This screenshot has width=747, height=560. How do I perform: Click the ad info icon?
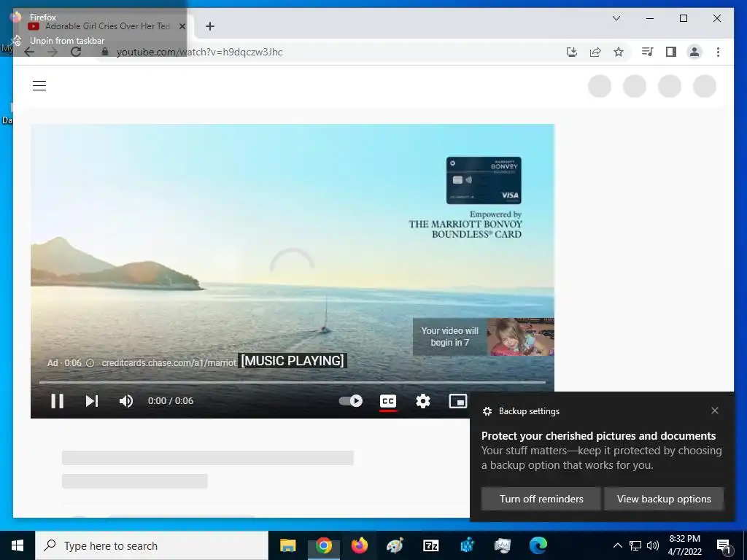(x=90, y=363)
